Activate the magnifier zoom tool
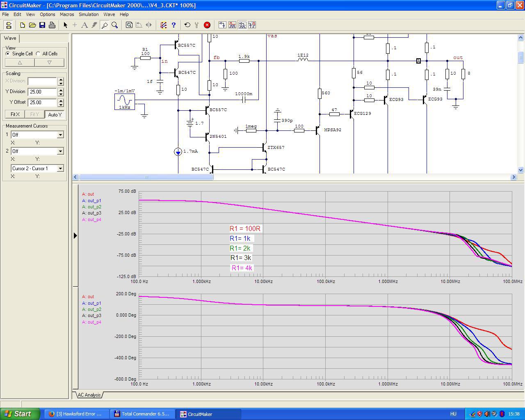525x420 pixels. coord(115,25)
